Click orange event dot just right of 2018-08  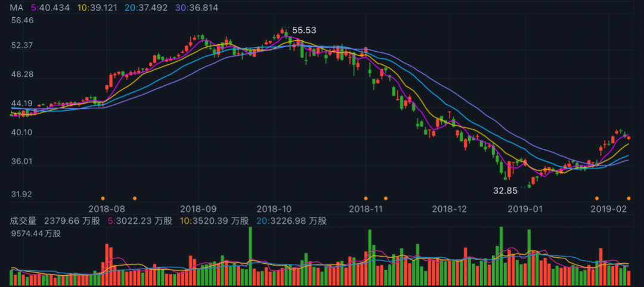coord(135,198)
